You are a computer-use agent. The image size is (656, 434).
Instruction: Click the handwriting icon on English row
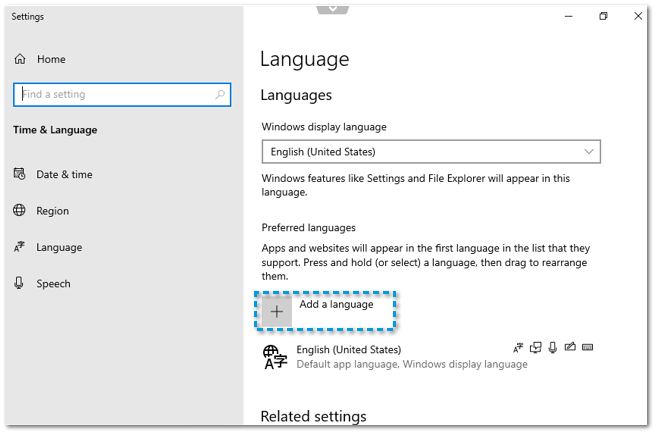(x=570, y=348)
